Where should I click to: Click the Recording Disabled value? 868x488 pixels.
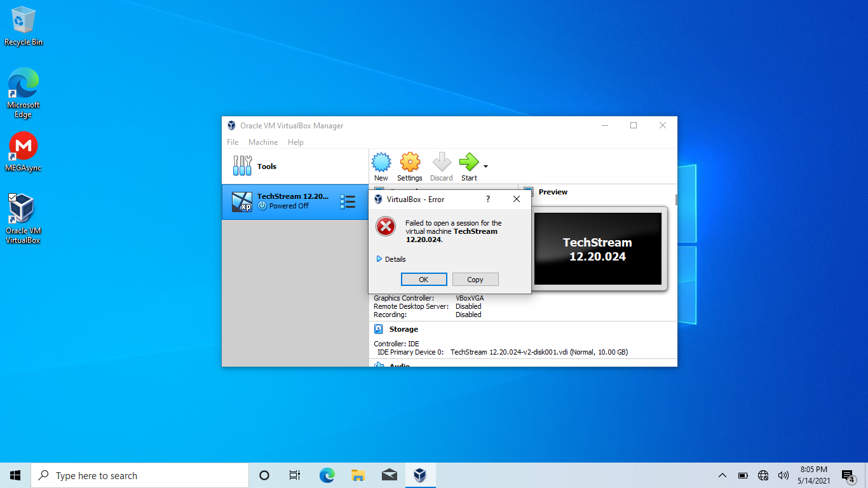(x=468, y=315)
